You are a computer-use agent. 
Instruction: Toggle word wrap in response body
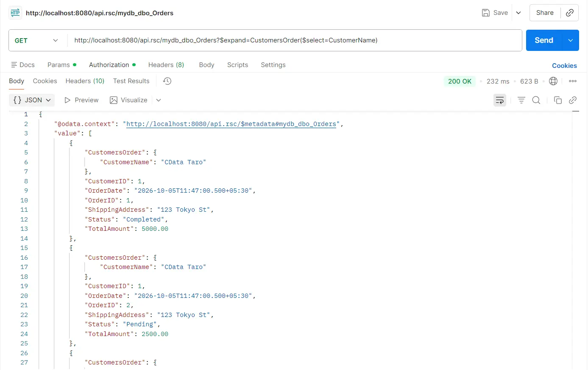point(500,100)
